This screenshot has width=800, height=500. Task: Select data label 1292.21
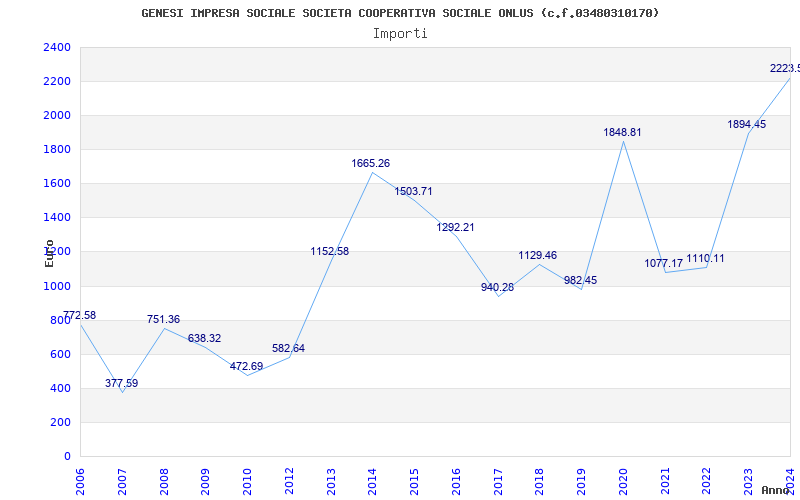tap(455, 228)
